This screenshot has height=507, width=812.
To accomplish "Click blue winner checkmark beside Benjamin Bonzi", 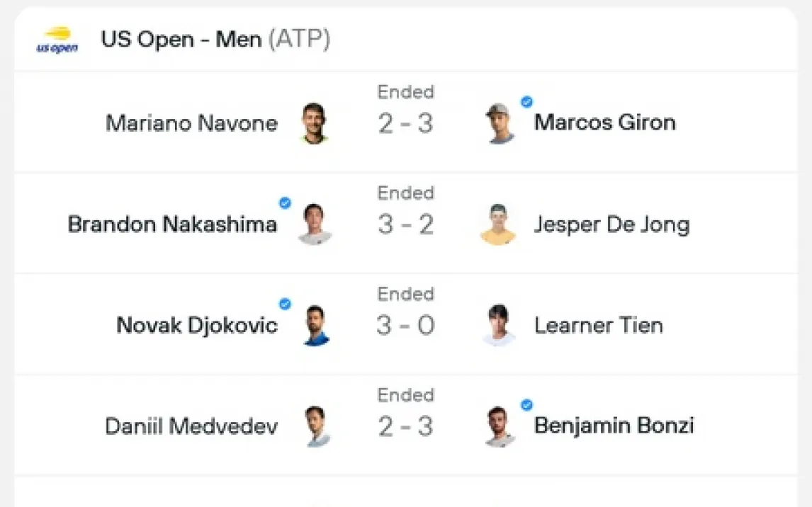I will [x=526, y=405].
